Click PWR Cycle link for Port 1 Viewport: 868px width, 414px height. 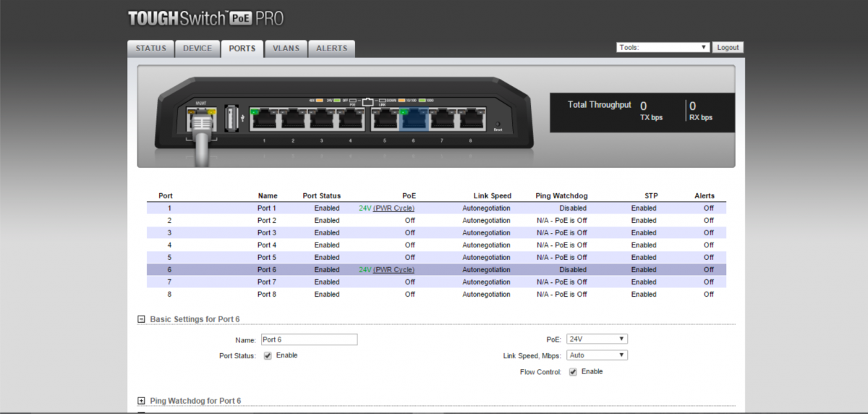(393, 208)
